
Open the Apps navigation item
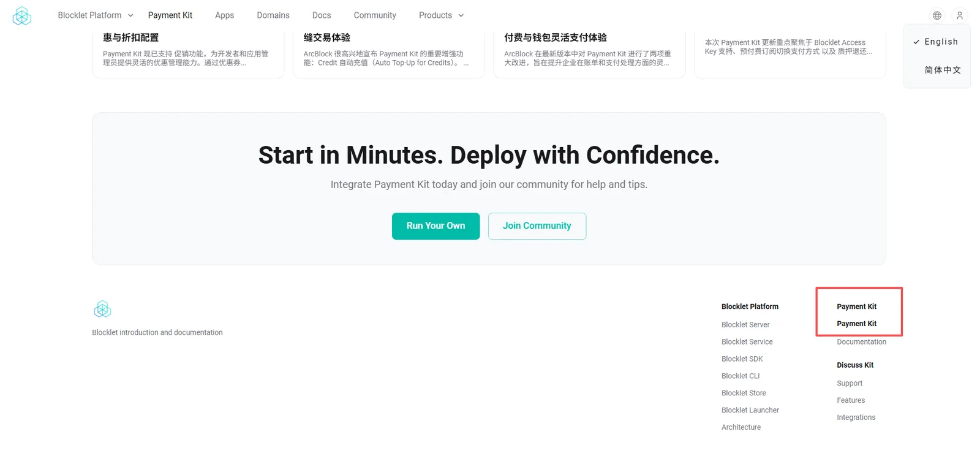point(224,15)
